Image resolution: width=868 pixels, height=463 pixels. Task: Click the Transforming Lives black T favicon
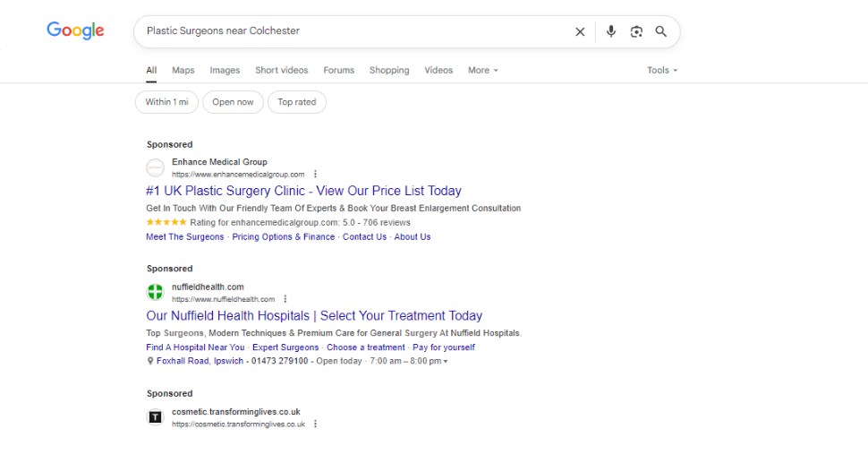point(155,417)
